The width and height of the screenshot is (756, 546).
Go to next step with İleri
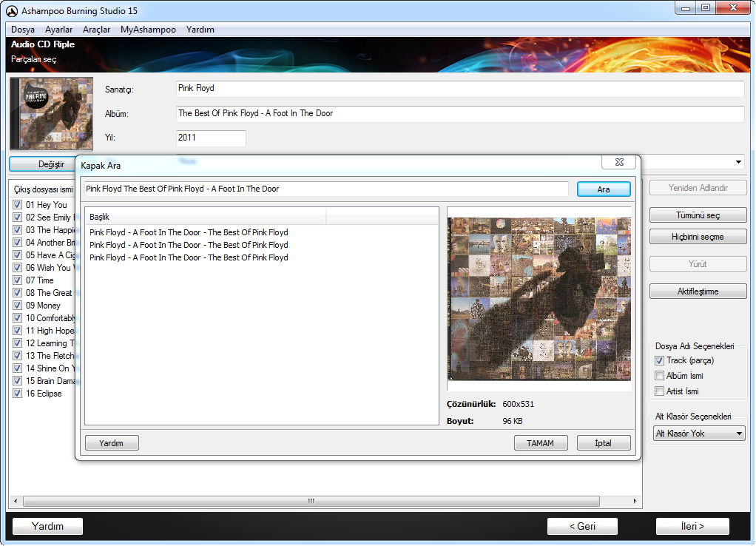(x=692, y=526)
